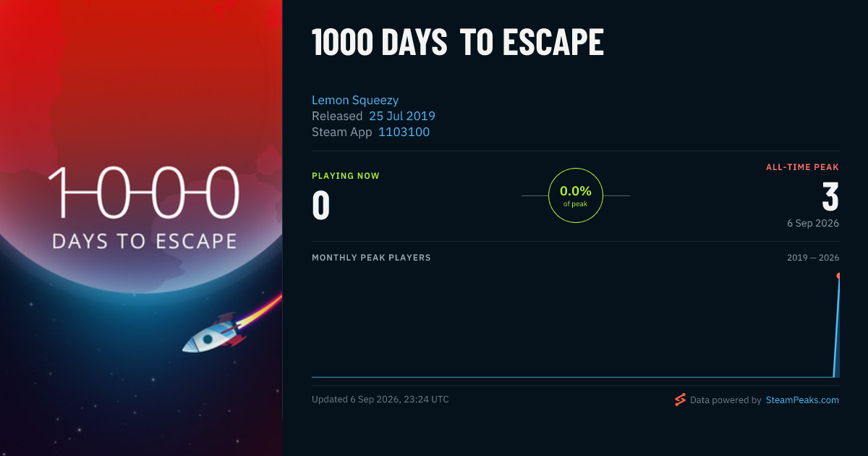868x456 pixels.
Task: Click the blue spike line in chart
Action: (836, 326)
